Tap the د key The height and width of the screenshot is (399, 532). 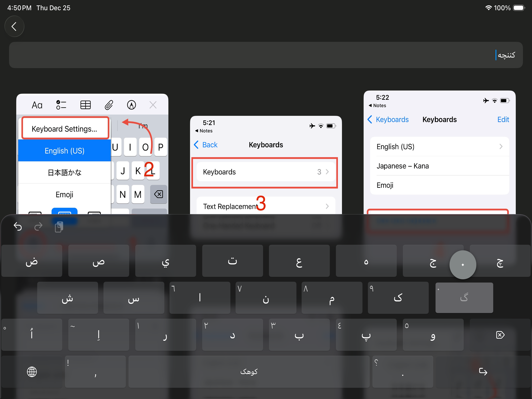(x=232, y=335)
